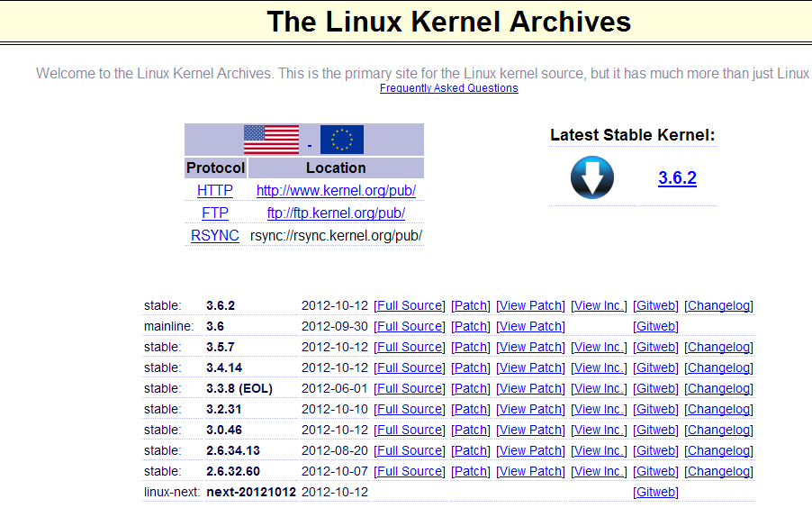Click the blue download arrow icon
The image size is (812, 517).
point(592,177)
